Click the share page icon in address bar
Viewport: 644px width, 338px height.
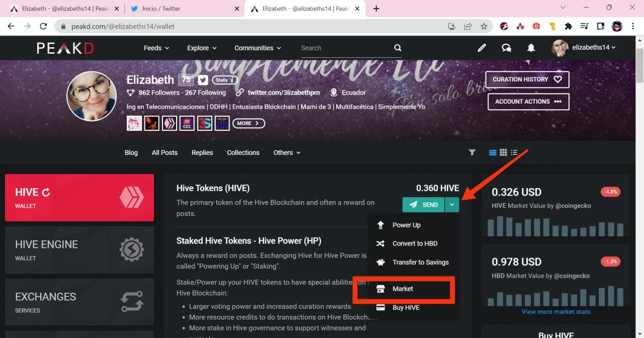[x=468, y=26]
